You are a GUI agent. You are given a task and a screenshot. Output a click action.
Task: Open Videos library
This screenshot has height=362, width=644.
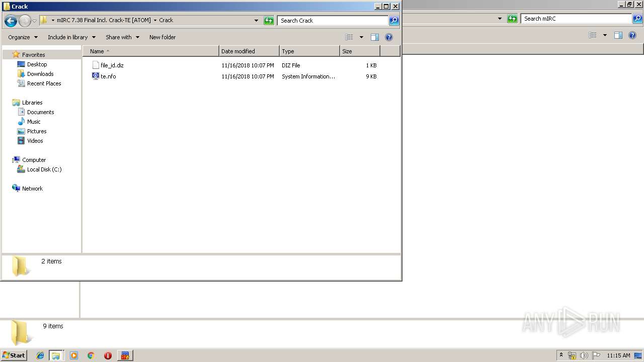pos(35,141)
